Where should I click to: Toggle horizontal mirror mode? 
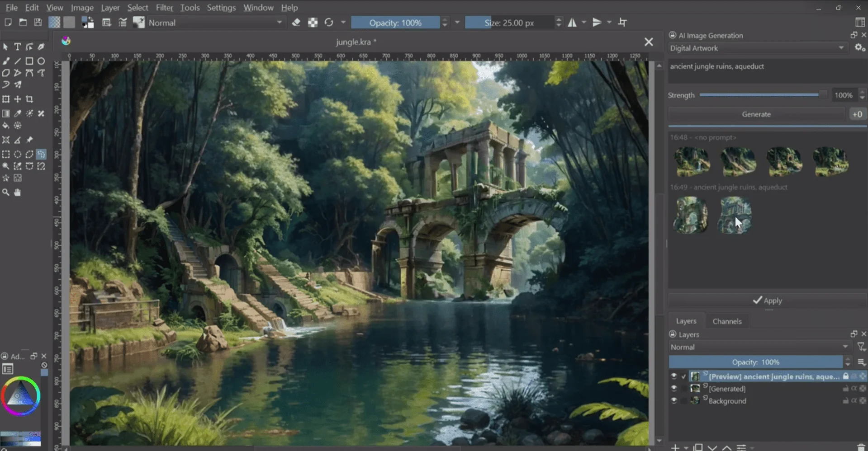[572, 23]
